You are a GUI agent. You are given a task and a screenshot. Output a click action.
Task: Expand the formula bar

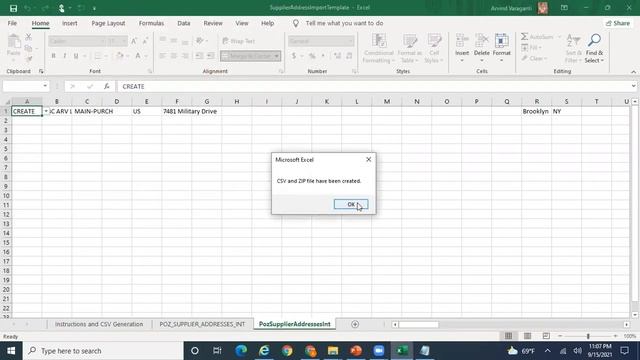tap(633, 86)
